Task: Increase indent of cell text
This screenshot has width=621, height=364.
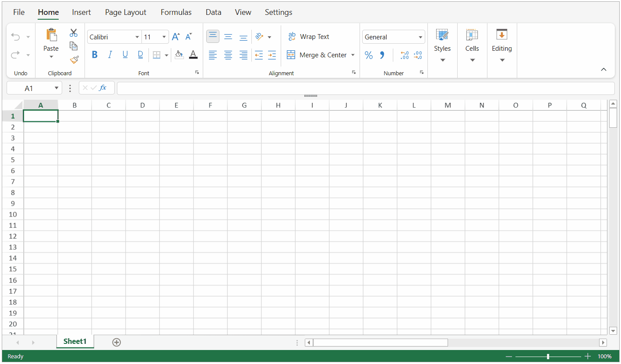Action: (x=272, y=55)
